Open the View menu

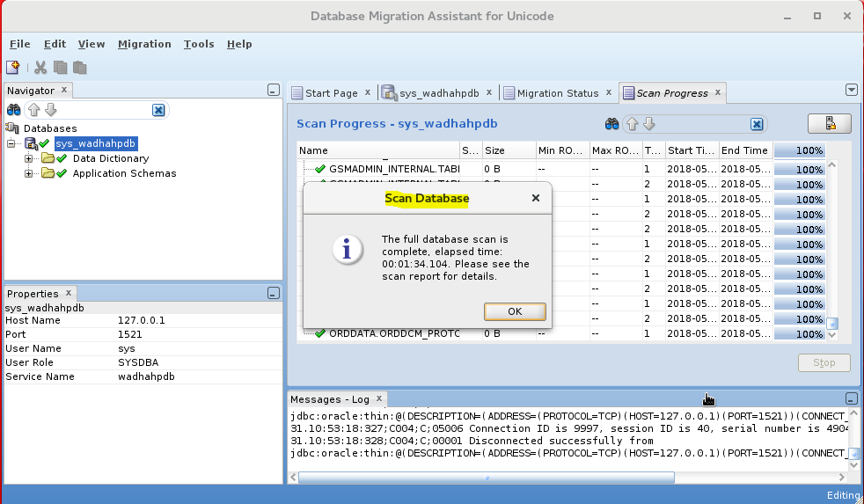91,44
